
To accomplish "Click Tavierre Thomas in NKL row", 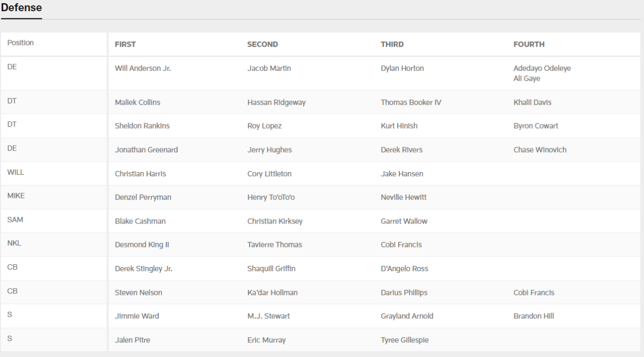I will coord(274,245).
